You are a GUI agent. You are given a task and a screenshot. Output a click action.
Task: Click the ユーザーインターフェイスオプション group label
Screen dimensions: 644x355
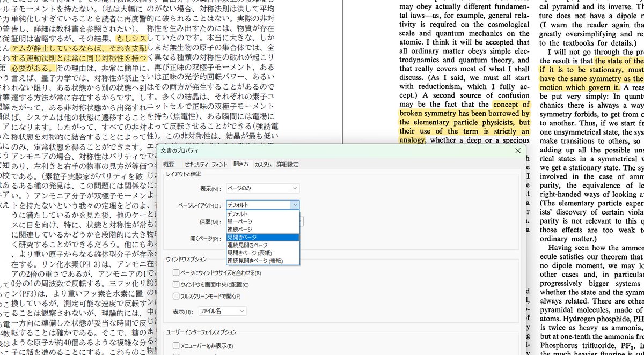pyautogui.click(x=201, y=332)
